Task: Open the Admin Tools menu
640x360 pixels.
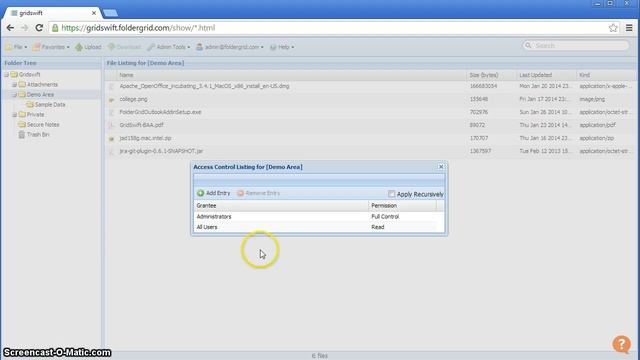Action: [x=169, y=47]
